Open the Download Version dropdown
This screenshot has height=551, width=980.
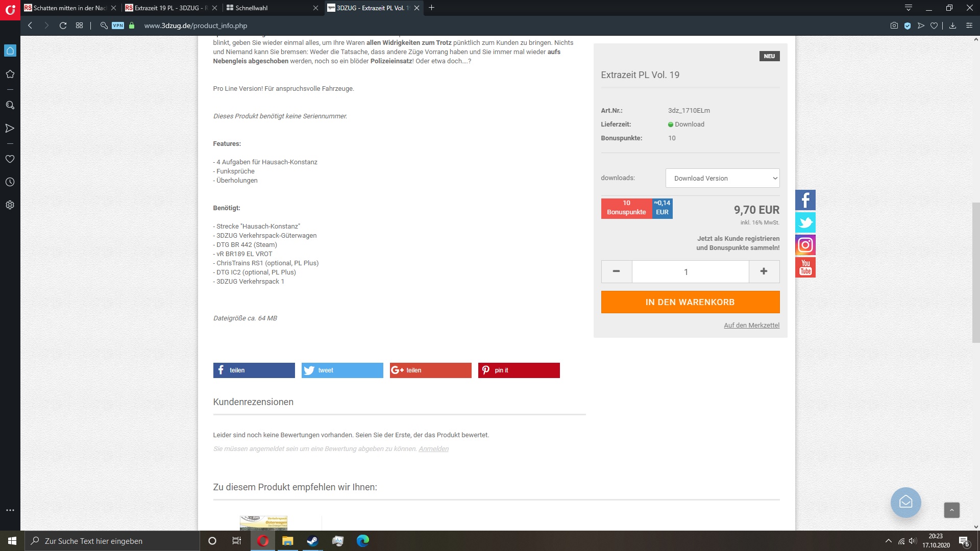(723, 178)
